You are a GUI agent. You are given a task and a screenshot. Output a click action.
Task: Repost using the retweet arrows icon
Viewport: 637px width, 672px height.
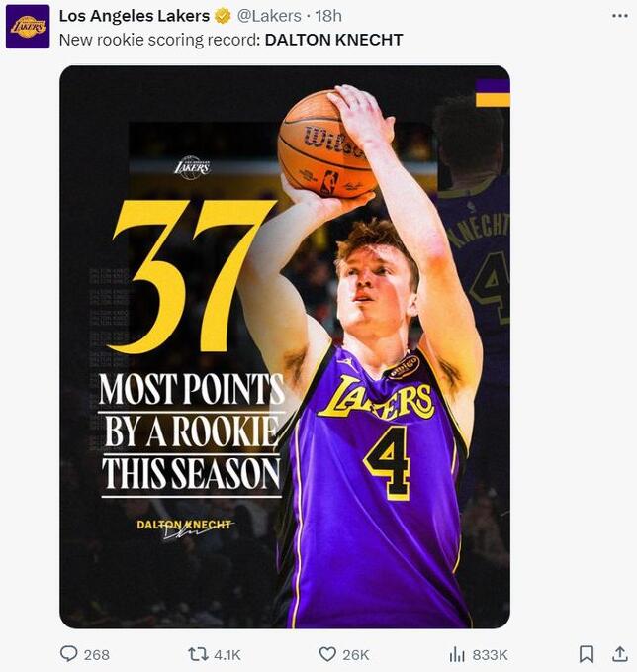(x=198, y=654)
